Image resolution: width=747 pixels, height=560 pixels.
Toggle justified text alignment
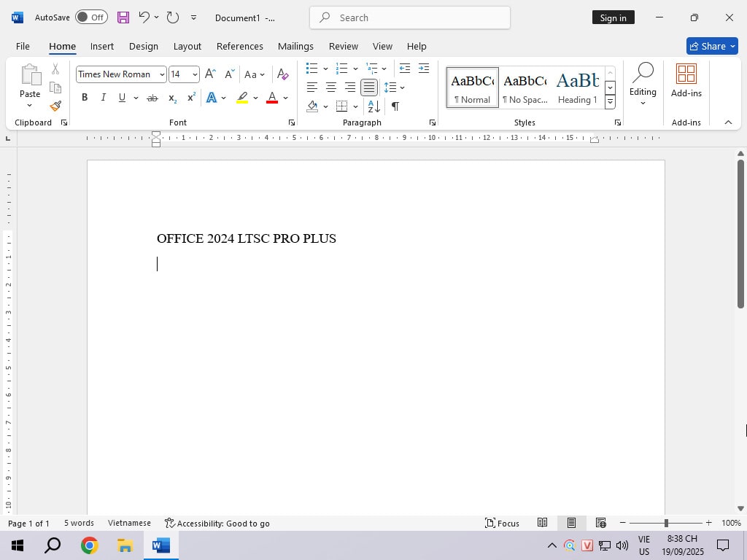tap(369, 87)
